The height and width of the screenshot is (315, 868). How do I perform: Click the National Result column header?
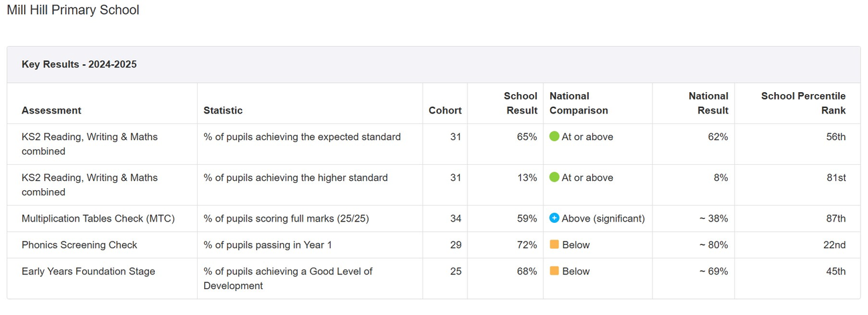708,103
